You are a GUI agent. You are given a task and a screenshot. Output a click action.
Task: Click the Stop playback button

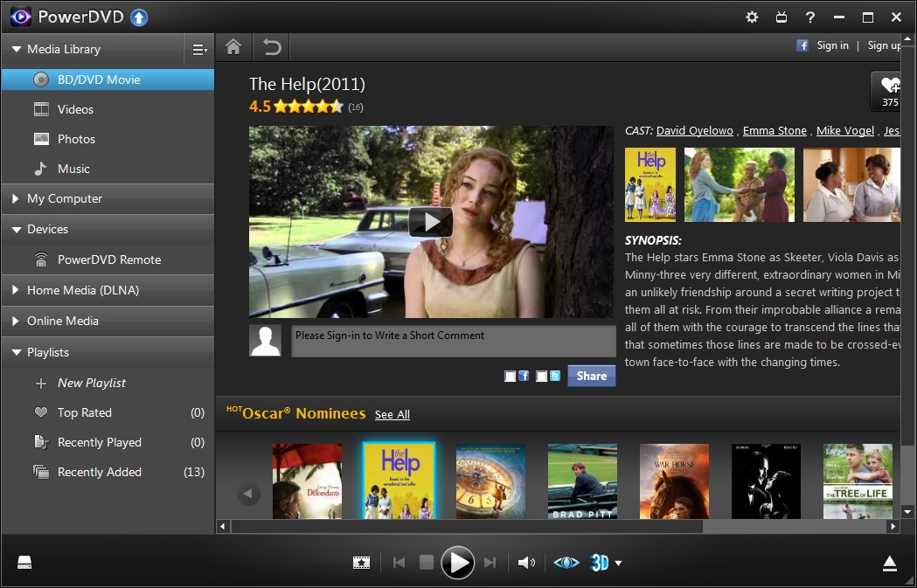point(427,563)
